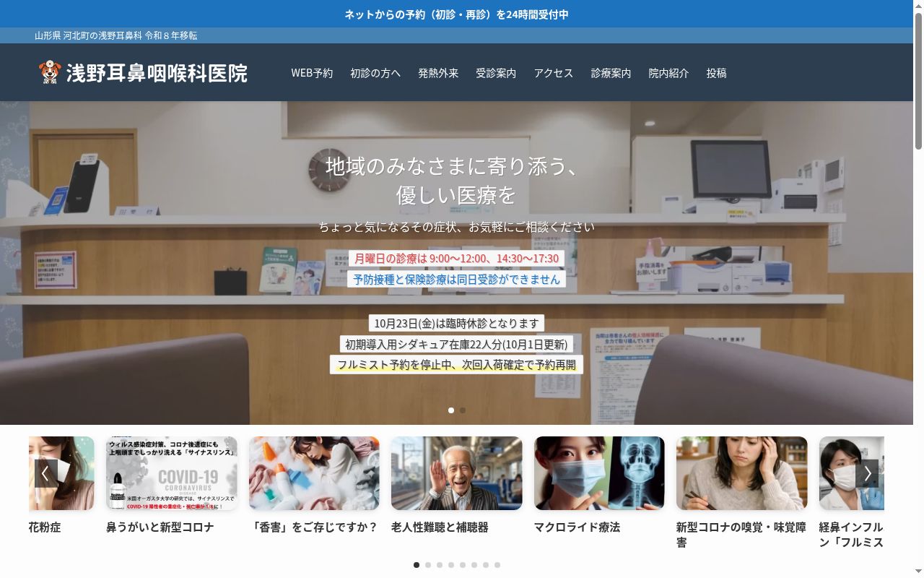The height and width of the screenshot is (578, 924).
Task: Open 院内紹介 menu item
Action: [669, 73]
